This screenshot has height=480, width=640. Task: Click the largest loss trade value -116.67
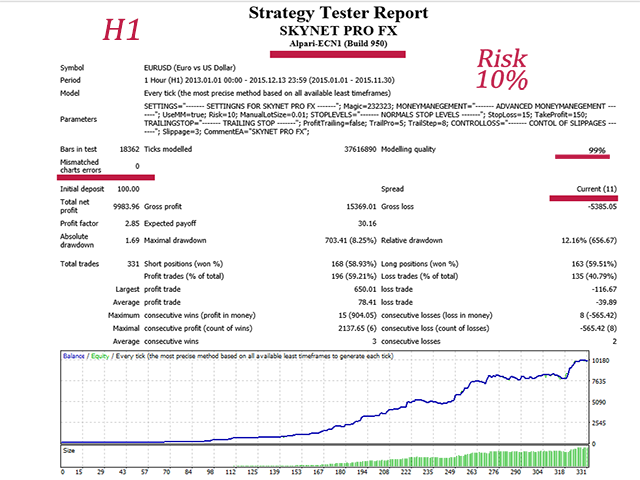click(604, 289)
